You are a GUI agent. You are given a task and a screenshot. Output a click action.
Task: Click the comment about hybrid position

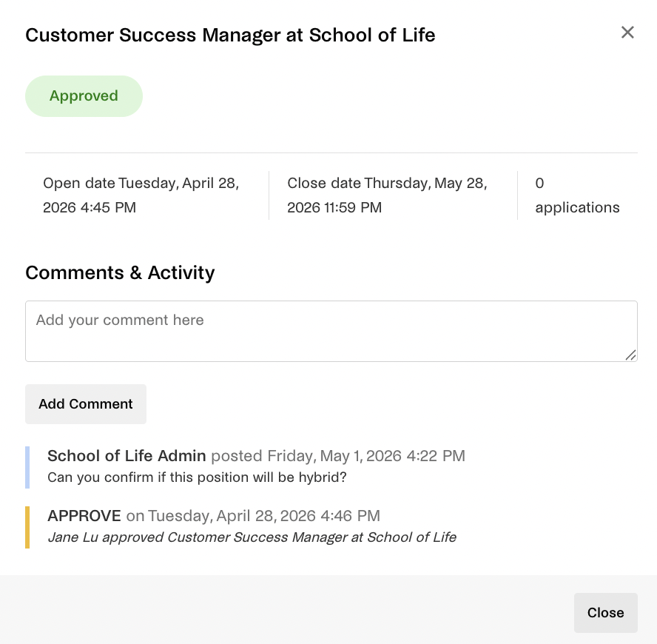(x=197, y=477)
